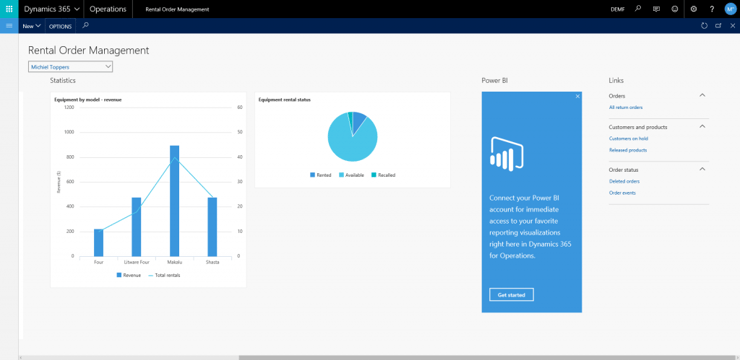Click the Statistics section heading
Screen dimensions: 740x360
[63, 81]
